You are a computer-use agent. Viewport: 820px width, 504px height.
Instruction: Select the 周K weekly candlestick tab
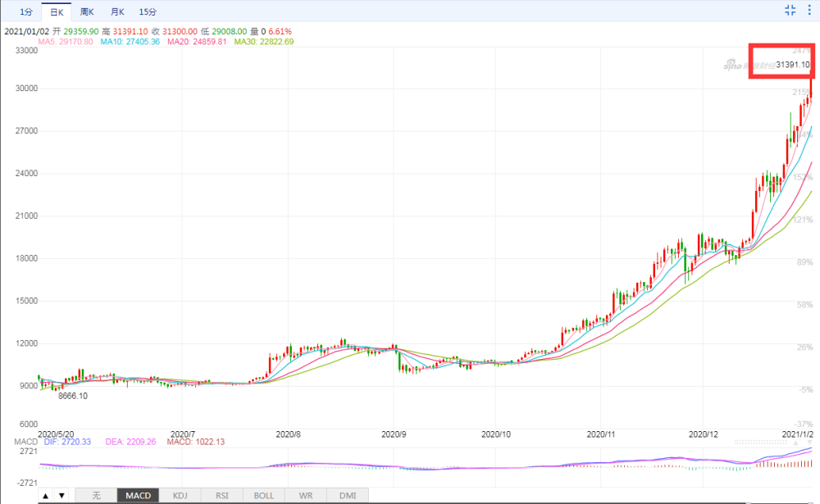click(87, 11)
